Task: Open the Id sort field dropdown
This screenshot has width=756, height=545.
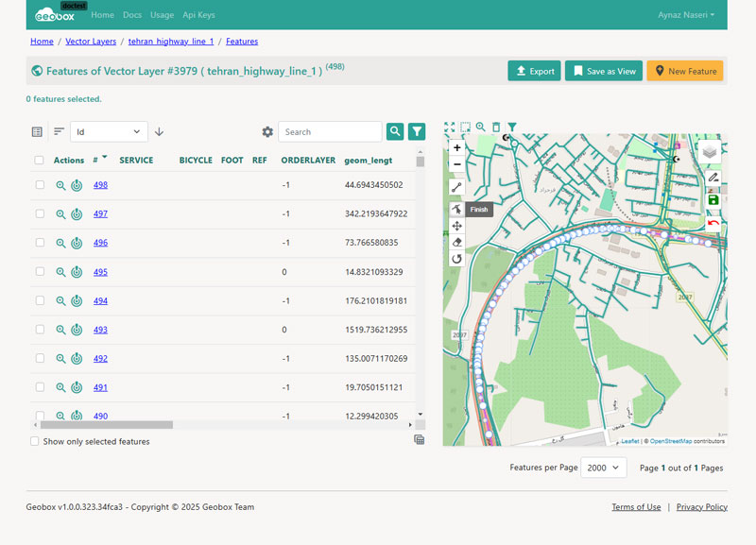Action: 109,132
